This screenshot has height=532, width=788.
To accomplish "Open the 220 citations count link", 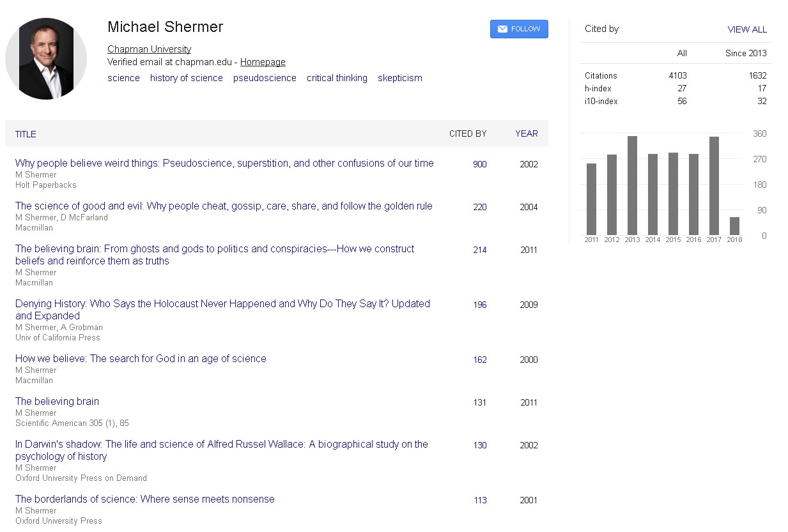I will (479, 207).
